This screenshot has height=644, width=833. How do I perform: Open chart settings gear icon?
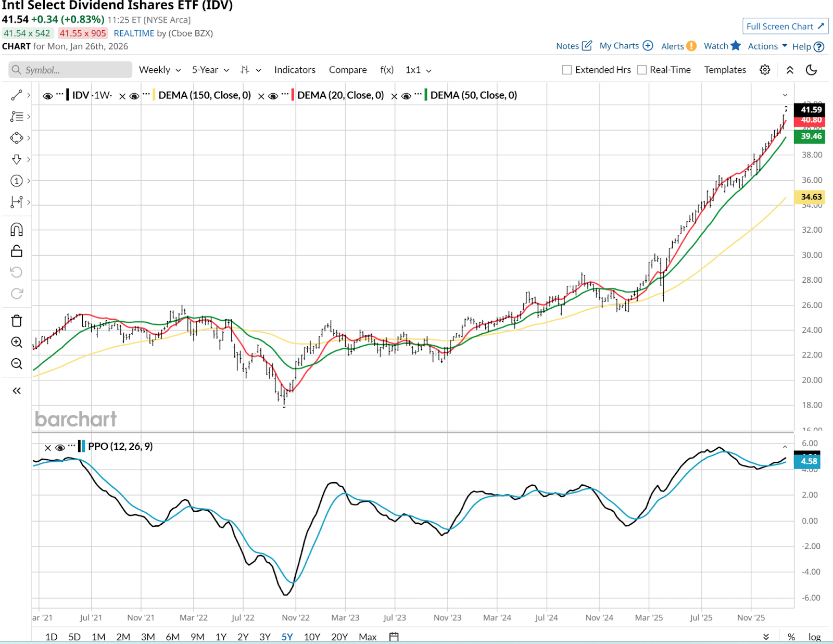765,70
